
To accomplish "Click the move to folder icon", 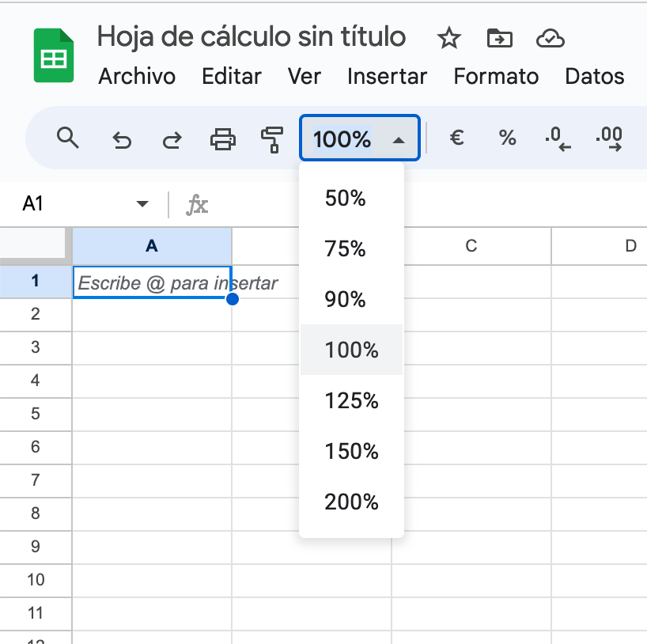I will pos(499,37).
